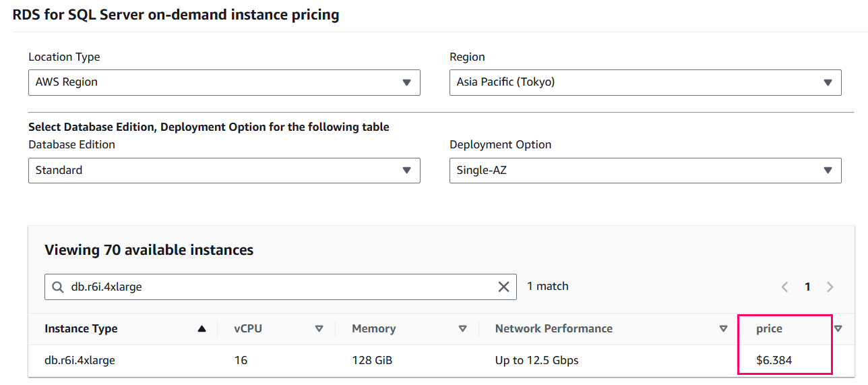Screen dimensions: 868x385
Task: Sort by price column arrow
Action: 838,329
